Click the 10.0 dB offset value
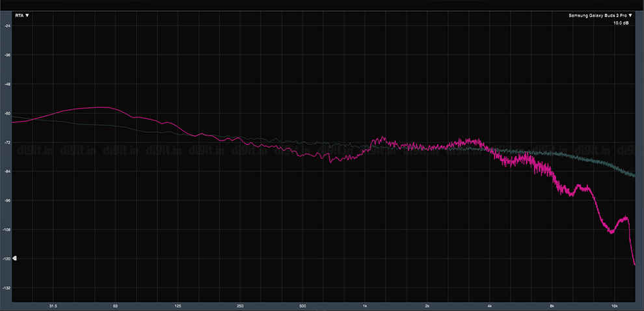 tap(621, 23)
